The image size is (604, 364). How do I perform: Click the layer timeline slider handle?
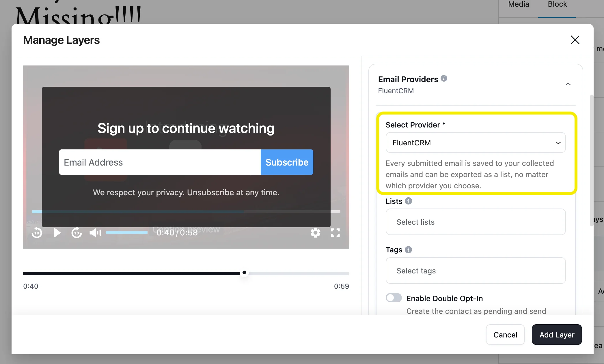[244, 273]
